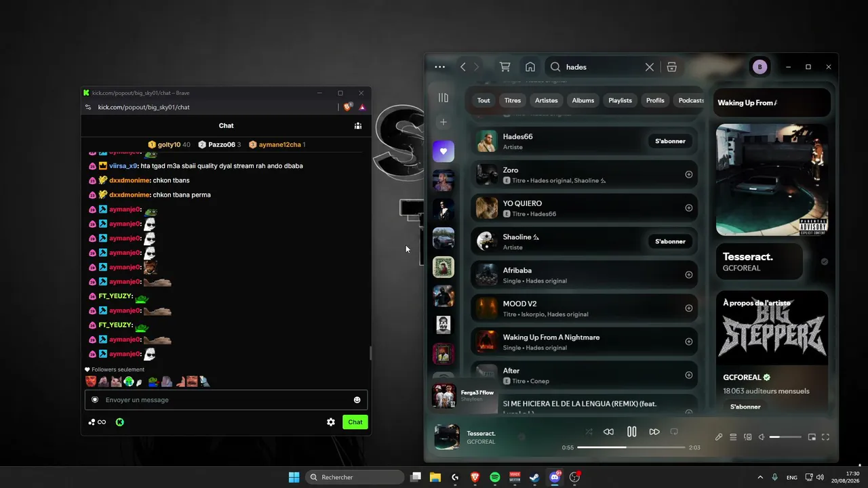Subscribe to the artist Shaoline
Screen dimensions: 868x488
click(670, 241)
